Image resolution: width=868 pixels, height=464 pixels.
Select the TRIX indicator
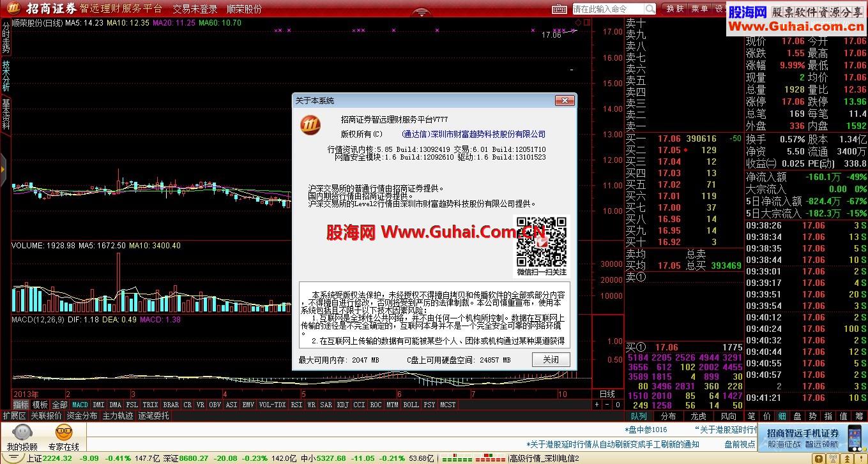(150, 405)
